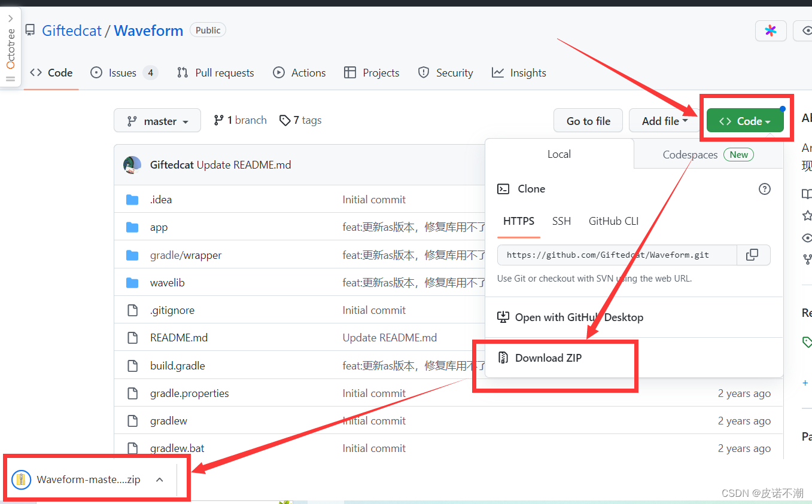Click the Giftedcat commit author avatar
This screenshot has width=812, height=504.
(132, 165)
